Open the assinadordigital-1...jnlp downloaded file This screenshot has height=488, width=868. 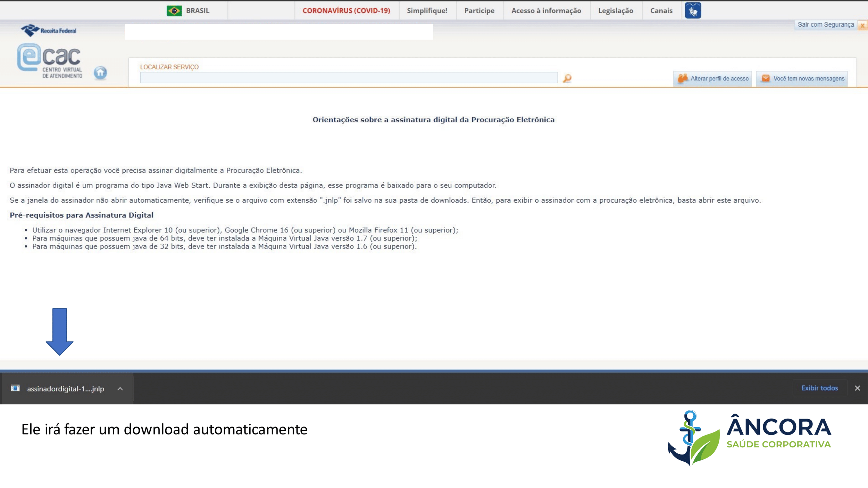tap(65, 389)
